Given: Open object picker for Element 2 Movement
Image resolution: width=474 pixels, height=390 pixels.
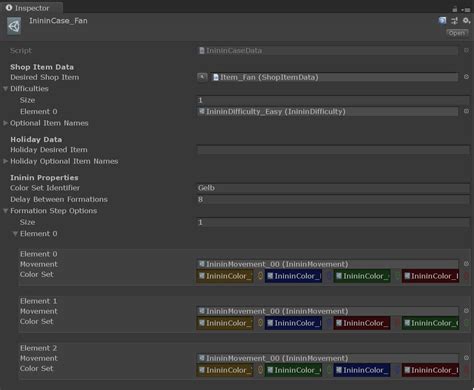Looking at the screenshot, I should point(466,358).
